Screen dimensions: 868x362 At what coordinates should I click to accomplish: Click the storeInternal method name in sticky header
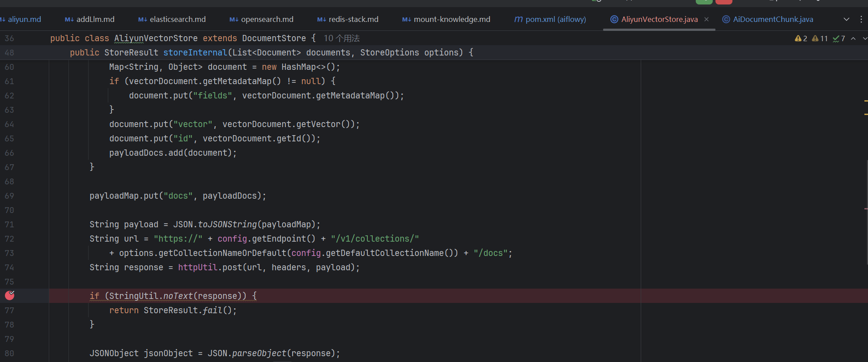click(195, 53)
